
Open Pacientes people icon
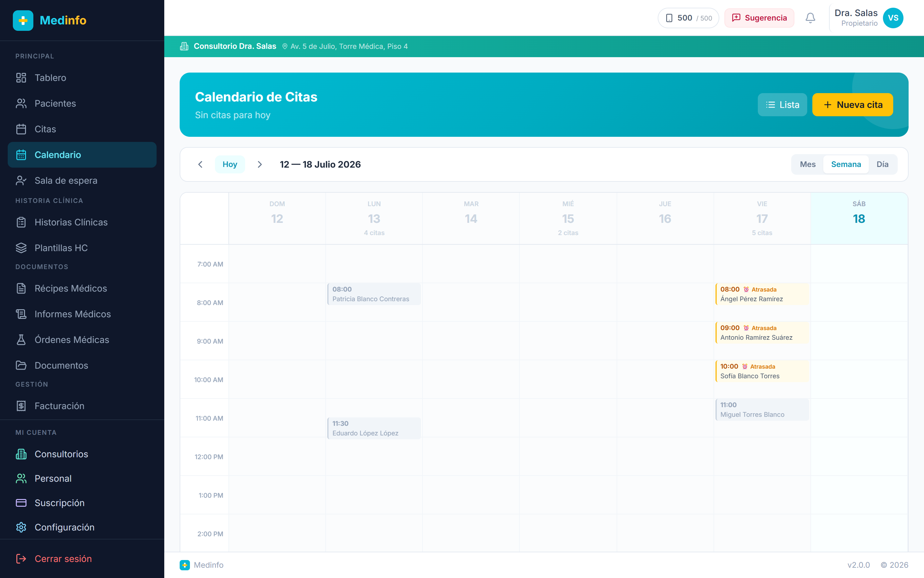coord(21,103)
